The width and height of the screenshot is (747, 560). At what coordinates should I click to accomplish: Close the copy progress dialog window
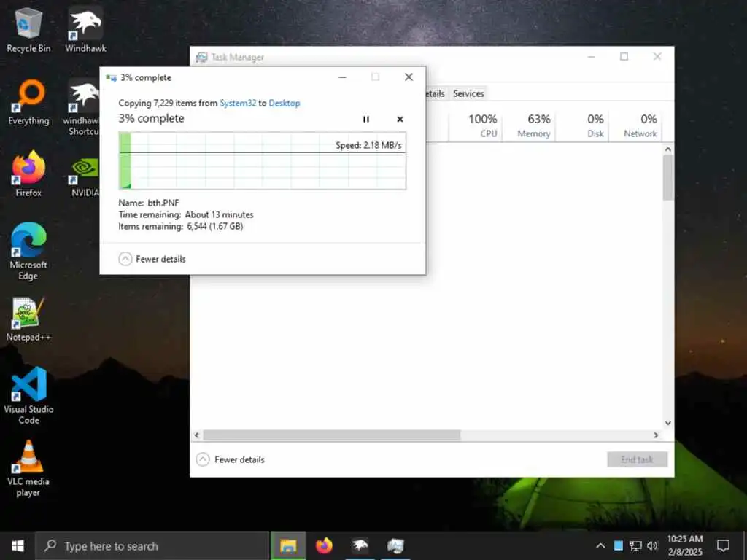(409, 77)
